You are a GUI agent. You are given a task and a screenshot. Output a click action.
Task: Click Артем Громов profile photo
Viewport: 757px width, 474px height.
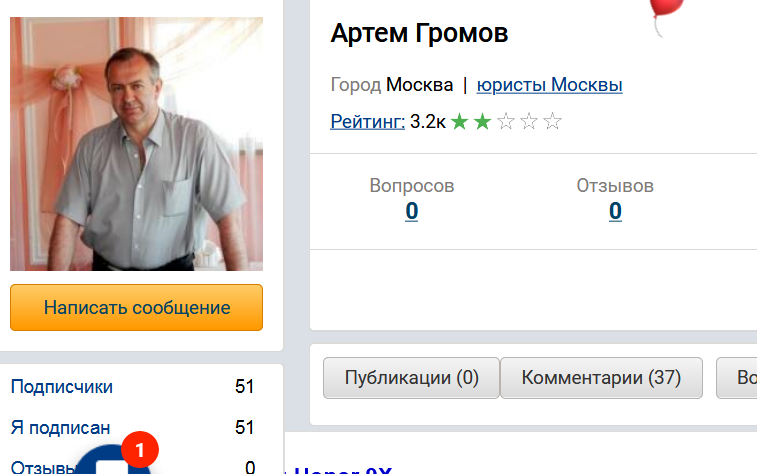136,143
